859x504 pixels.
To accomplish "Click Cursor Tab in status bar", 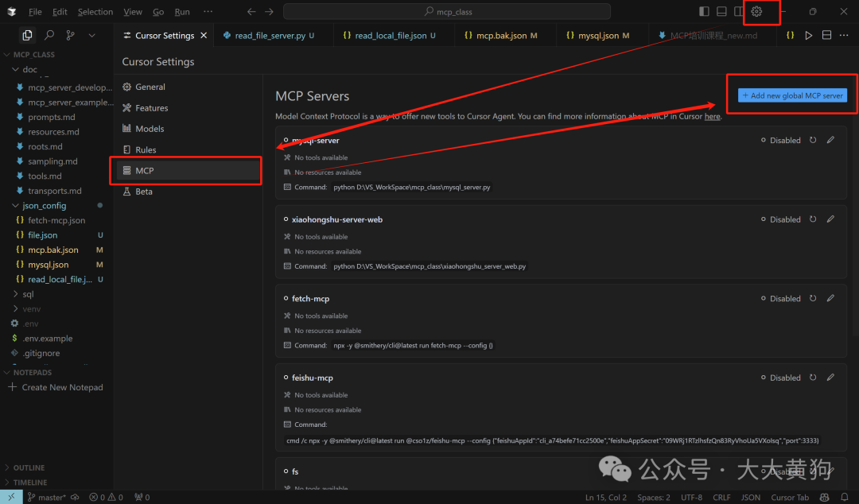I will click(x=790, y=498).
